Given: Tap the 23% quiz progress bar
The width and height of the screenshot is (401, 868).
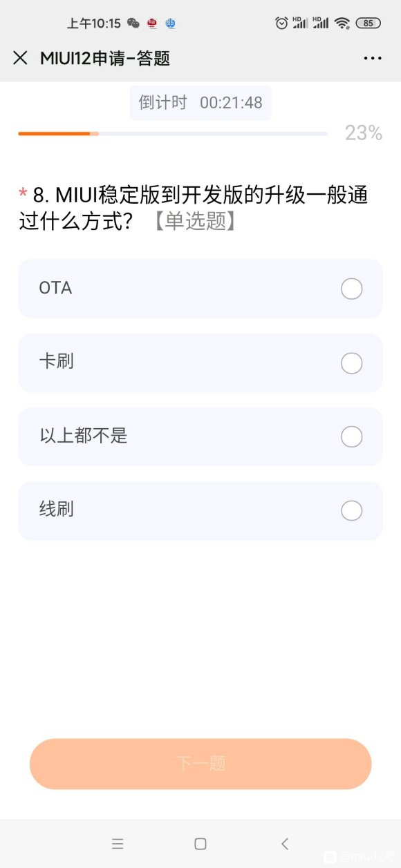Looking at the screenshot, I should pos(173,133).
